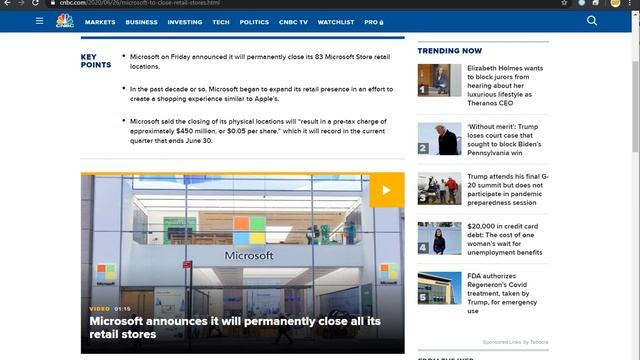The width and height of the screenshot is (640, 360).
Task: Click thumbnail number 4 woman photo
Action: pyautogui.click(x=439, y=238)
